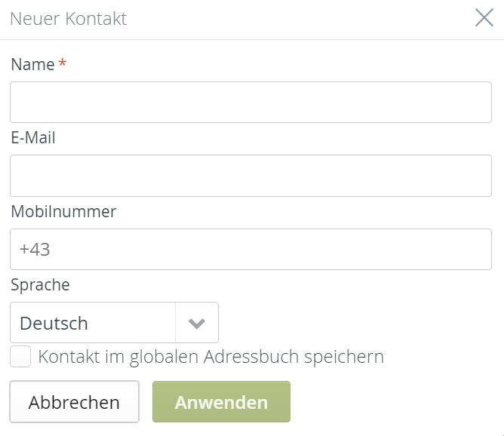Focus the Name input field
Image resolution: width=504 pixels, height=436 pixels.
point(250,103)
